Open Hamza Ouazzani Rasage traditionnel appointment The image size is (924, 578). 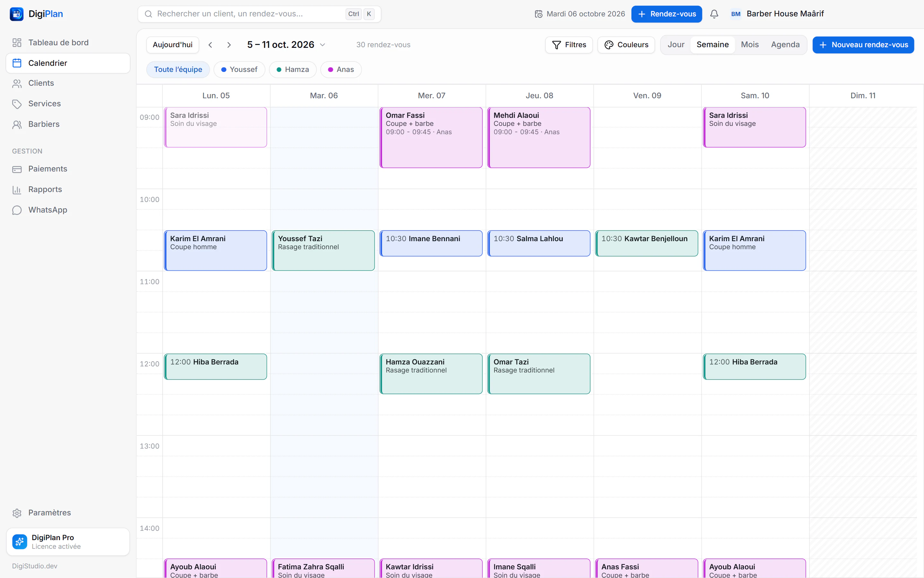pyautogui.click(x=431, y=373)
